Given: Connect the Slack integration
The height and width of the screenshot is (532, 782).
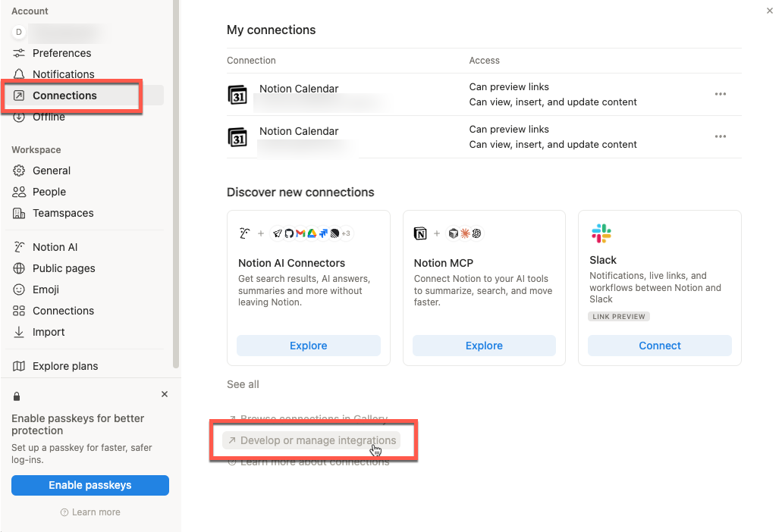Looking at the screenshot, I should coord(659,346).
